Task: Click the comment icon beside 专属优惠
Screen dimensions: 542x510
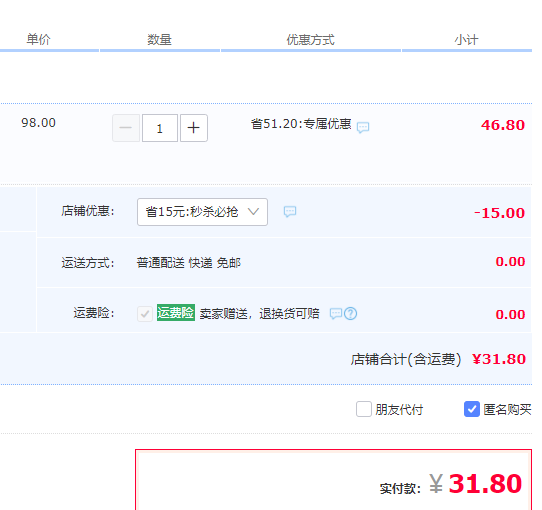Action: click(x=363, y=128)
